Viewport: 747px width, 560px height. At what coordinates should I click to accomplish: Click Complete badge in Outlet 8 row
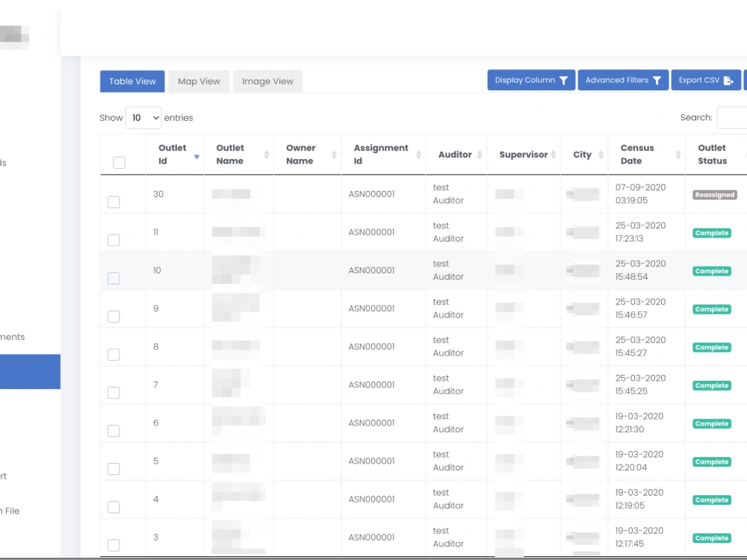pyautogui.click(x=712, y=347)
